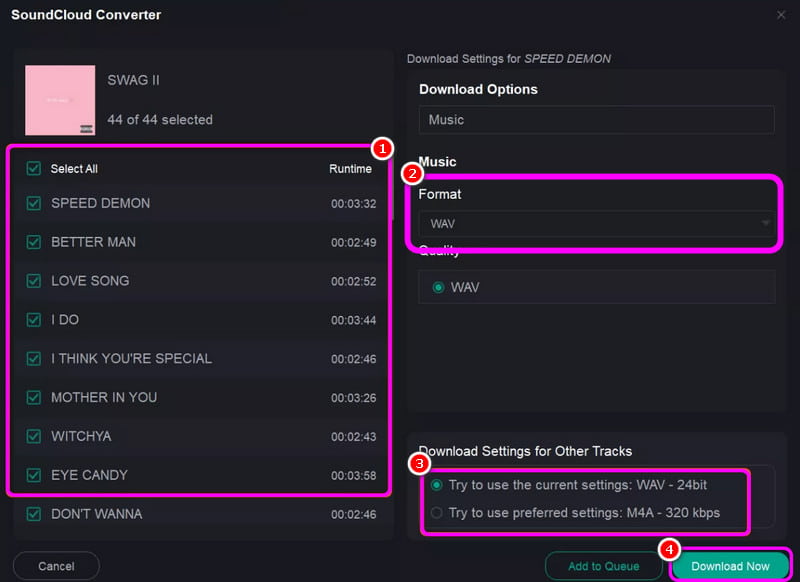This screenshot has height=582, width=800.
Task: Close the SoundCloud Converter dialog
Action: (x=781, y=15)
